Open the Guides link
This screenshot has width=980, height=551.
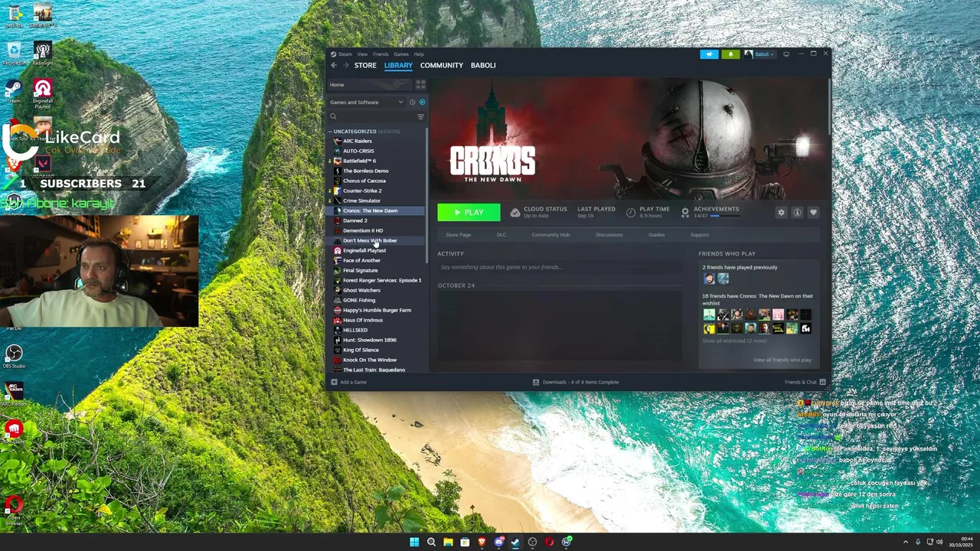(657, 235)
